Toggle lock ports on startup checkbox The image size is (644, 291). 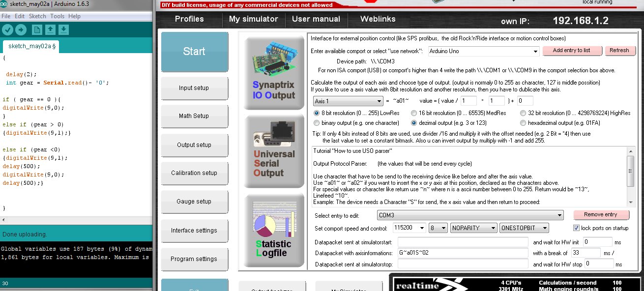[577, 228]
